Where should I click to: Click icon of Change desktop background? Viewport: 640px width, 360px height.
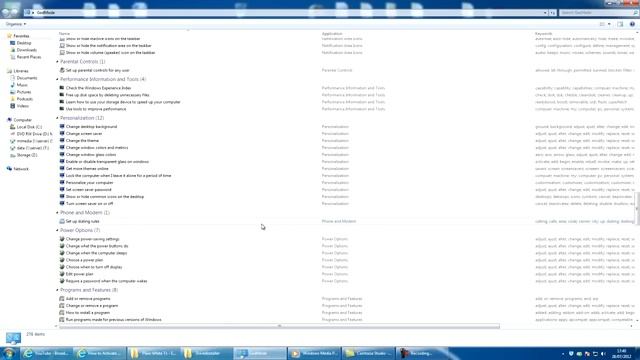(62, 127)
